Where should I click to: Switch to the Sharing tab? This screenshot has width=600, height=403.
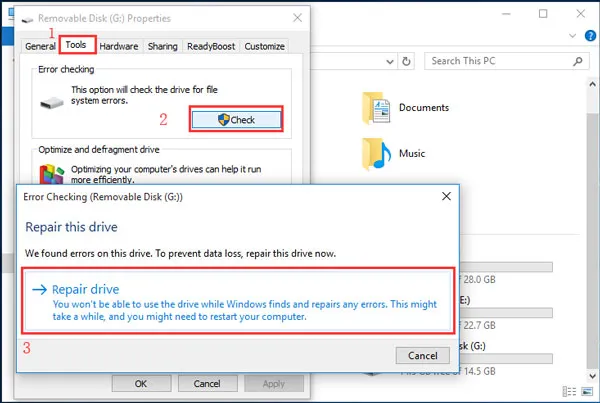[163, 46]
